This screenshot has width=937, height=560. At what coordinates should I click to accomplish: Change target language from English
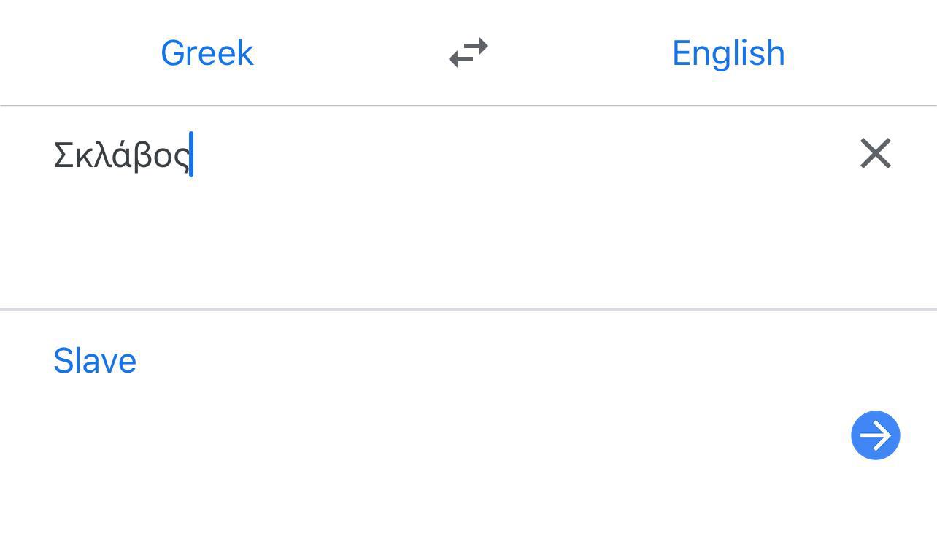[x=728, y=53]
